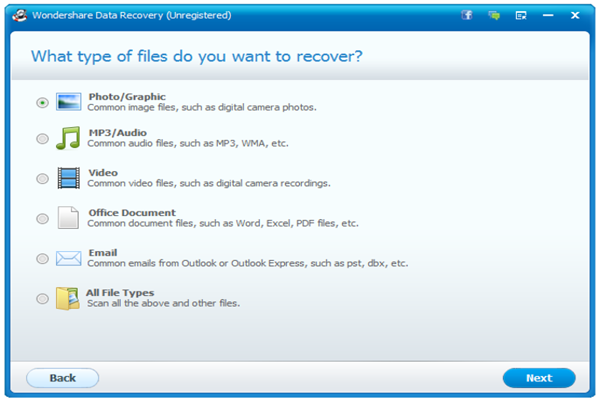
Task: Click the 'All File Types' label text
Action: click(x=120, y=293)
